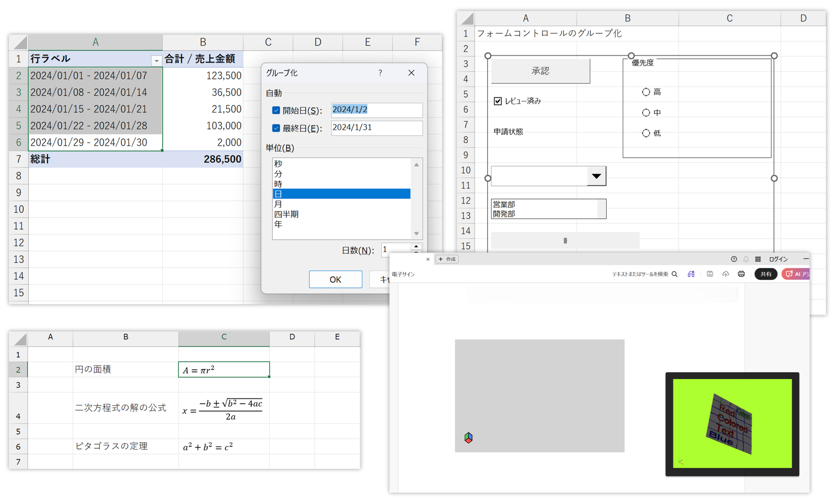Click the 最終日 date input field
The image size is (837, 504).
click(377, 128)
